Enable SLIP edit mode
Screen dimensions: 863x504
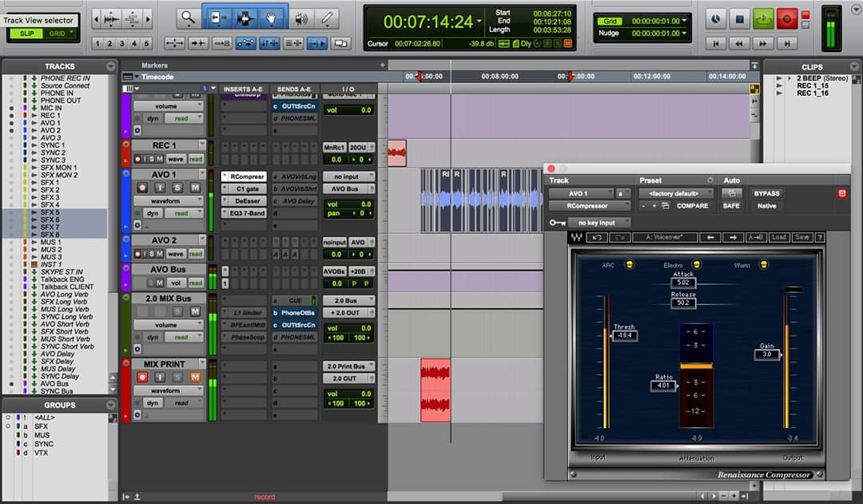(27, 34)
